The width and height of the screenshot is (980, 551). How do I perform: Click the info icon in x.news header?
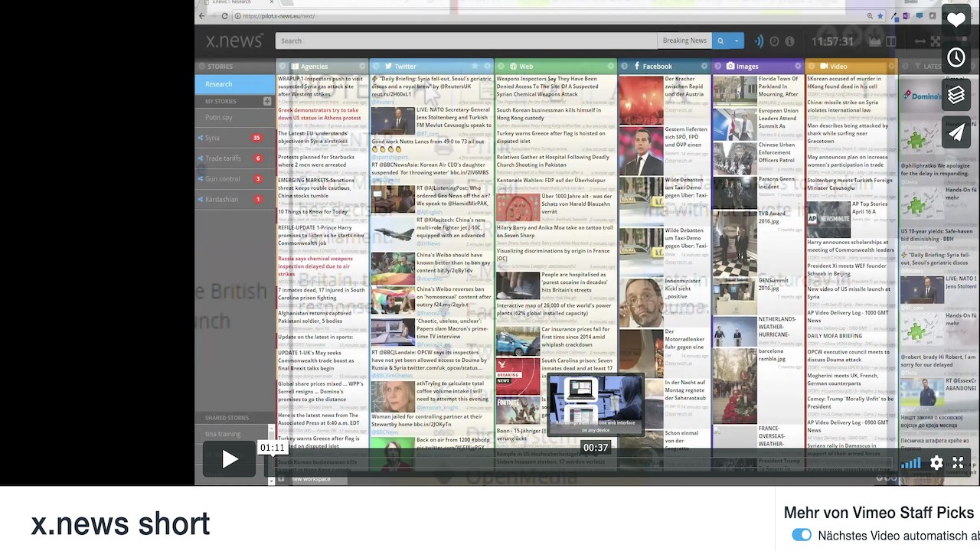790,41
